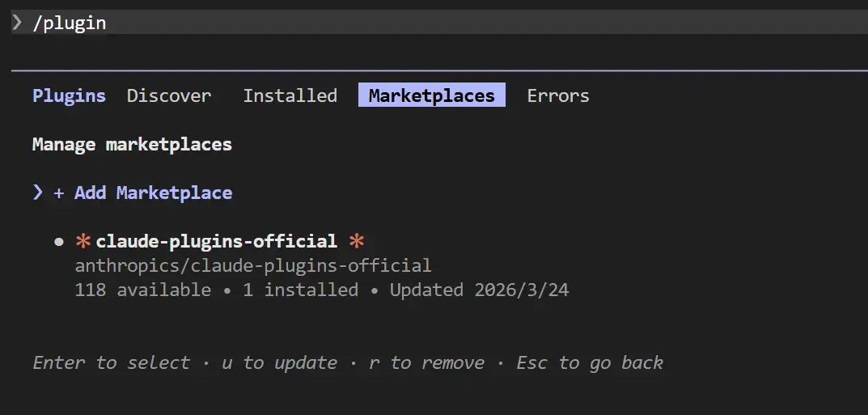Image resolution: width=868 pixels, height=415 pixels.
Task: Go to the Errors tab
Action: tap(558, 95)
